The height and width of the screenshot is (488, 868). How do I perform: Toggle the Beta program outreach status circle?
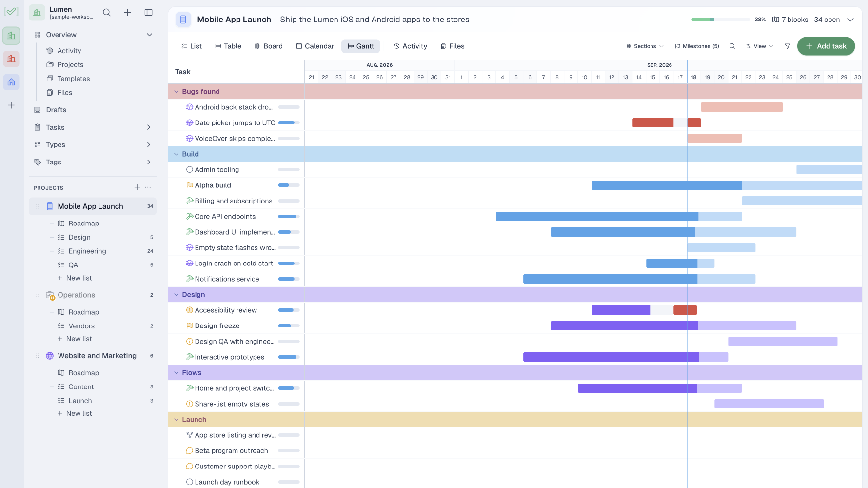tap(190, 451)
